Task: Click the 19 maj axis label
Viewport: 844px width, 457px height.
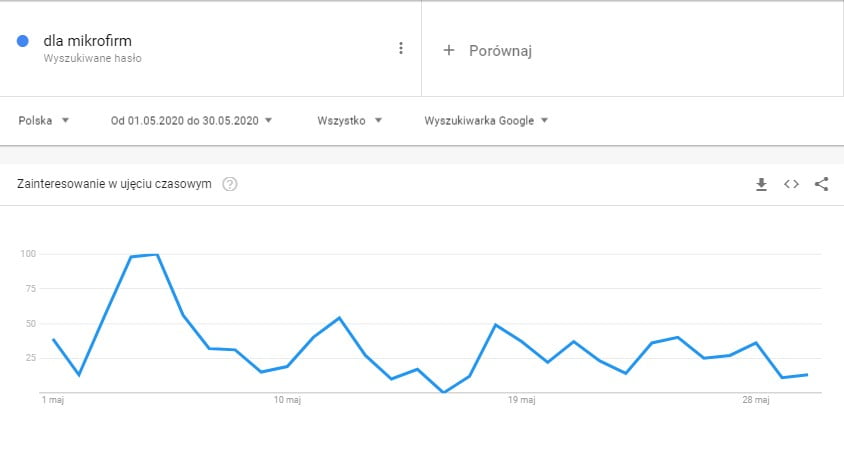Action: pos(522,400)
